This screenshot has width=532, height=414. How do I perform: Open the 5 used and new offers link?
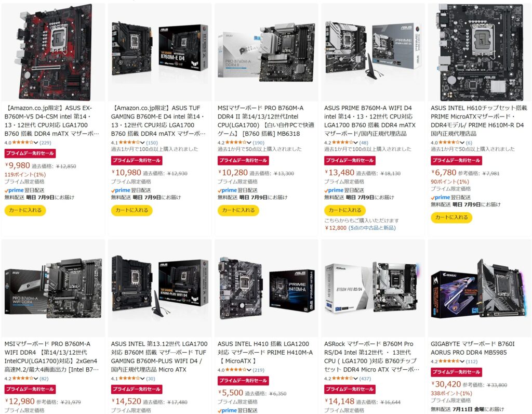coord(372,228)
